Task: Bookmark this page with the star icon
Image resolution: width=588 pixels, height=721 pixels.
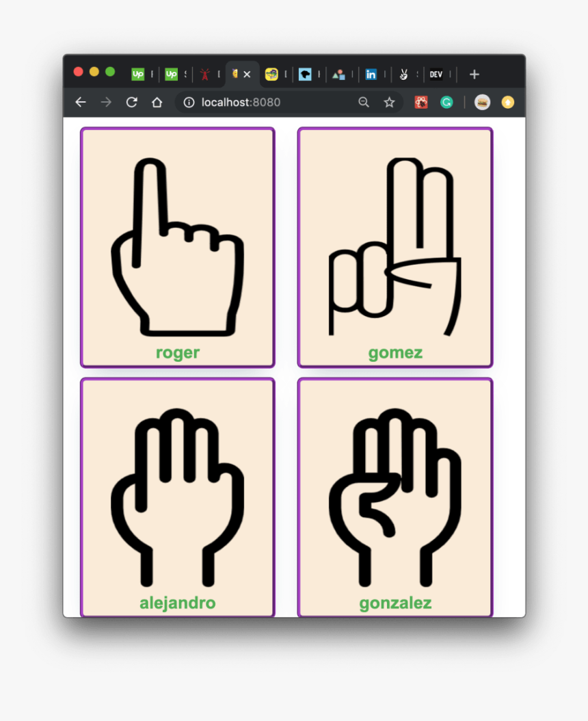Action: 389,103
